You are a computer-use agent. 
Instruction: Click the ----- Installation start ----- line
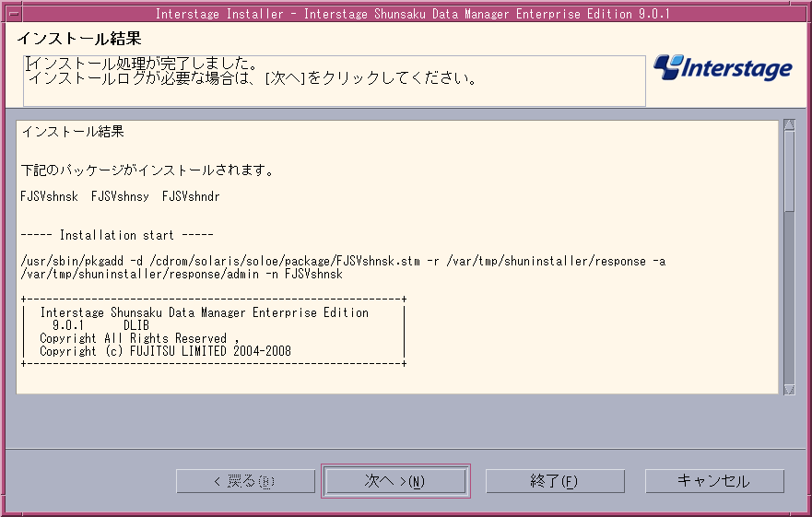tap(117, 235)
